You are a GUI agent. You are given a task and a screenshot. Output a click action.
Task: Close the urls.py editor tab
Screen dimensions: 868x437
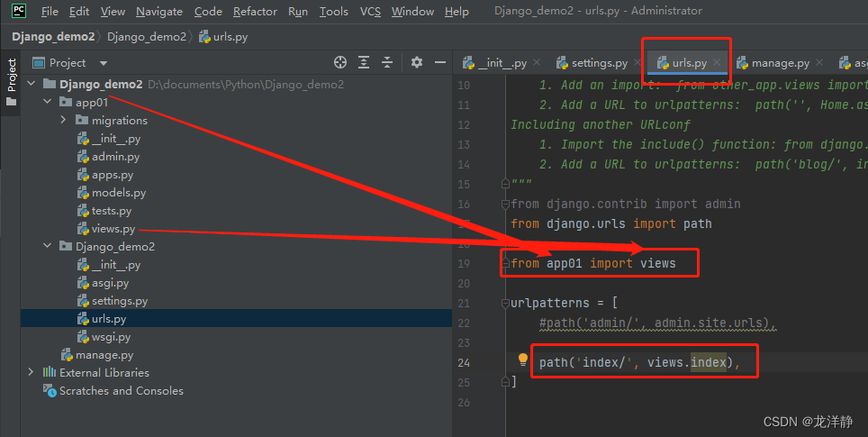[717, 62]
